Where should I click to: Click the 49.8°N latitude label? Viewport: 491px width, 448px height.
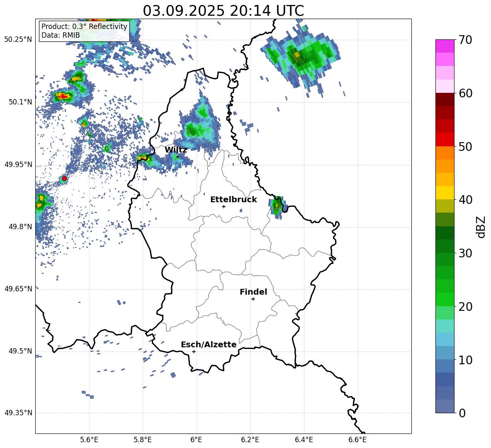pos(20,226)
